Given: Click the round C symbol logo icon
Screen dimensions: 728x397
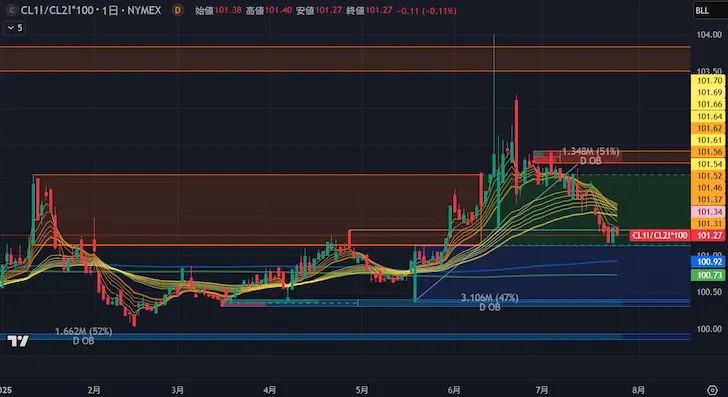Looking at the screenshot, I should click(11, 10).
